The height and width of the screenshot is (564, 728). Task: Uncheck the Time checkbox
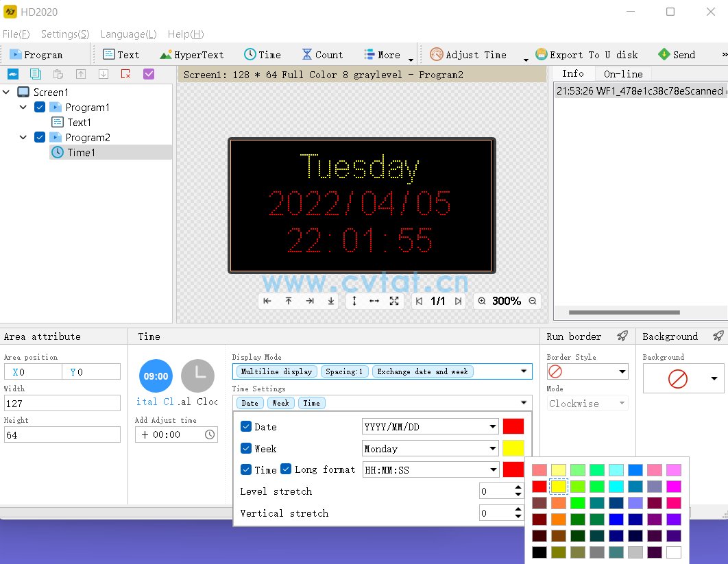tap(246, 469)
